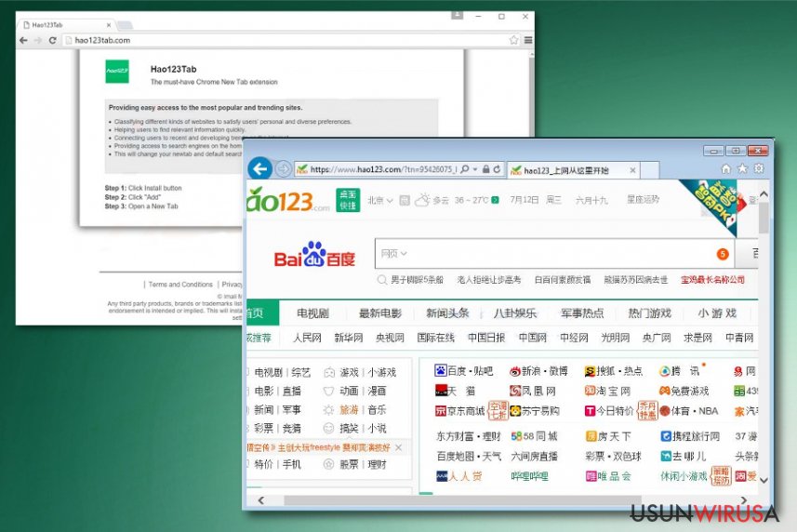Click the lock security icon in IE address bar
Viewport: 797px width, 532px height.
[486, 169]
